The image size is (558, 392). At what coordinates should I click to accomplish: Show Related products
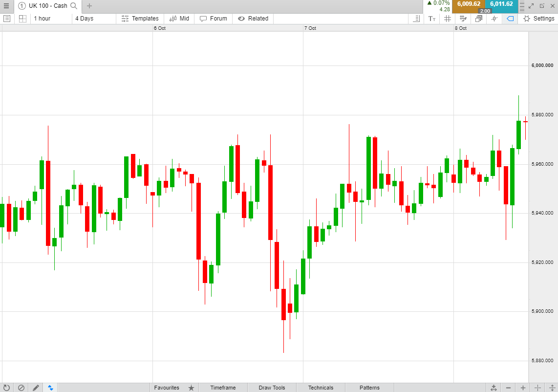coord(253,19)
